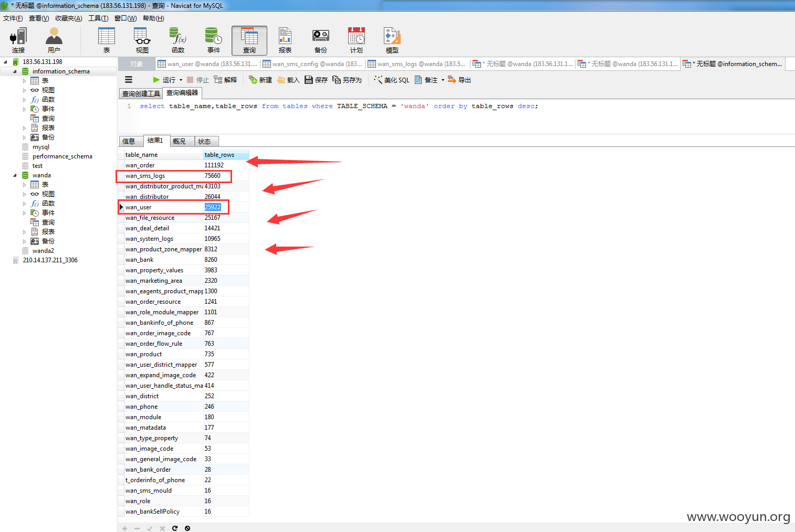795x532 pixels.
Task: Export results with 导出
Action: (459, 80)
